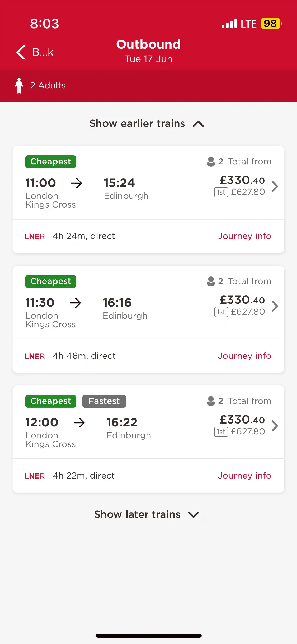Tap the down chevron beside later trains
This screenshot has height=644, width=297.
194,515
